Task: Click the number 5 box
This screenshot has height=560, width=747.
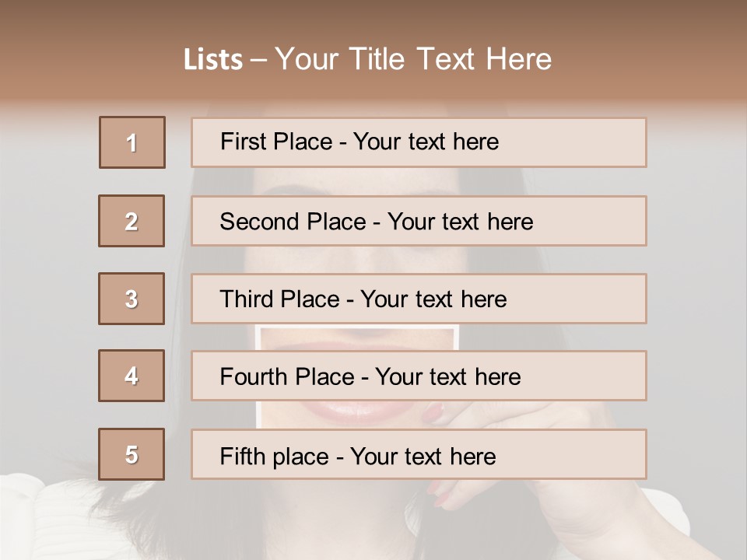Action: (132, 454)
